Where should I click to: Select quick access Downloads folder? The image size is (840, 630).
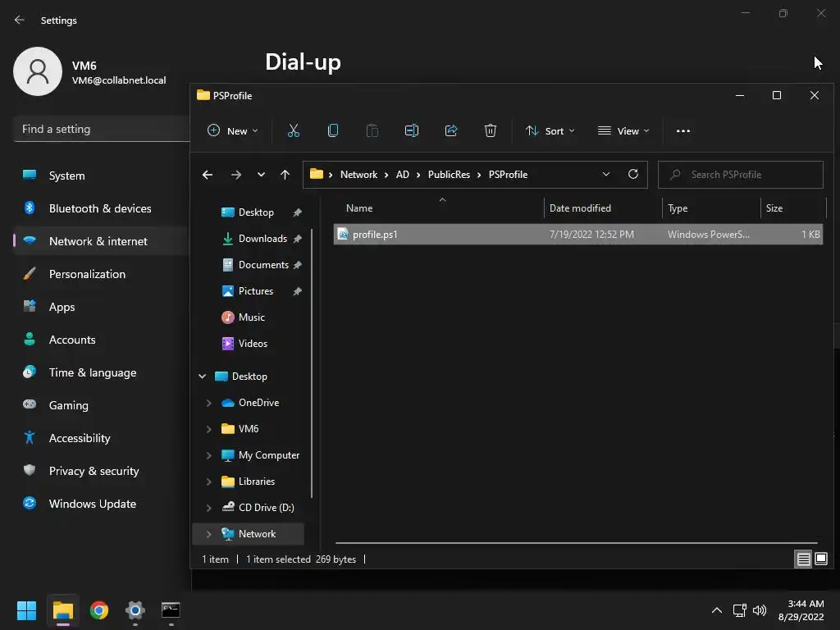[262, 239]
